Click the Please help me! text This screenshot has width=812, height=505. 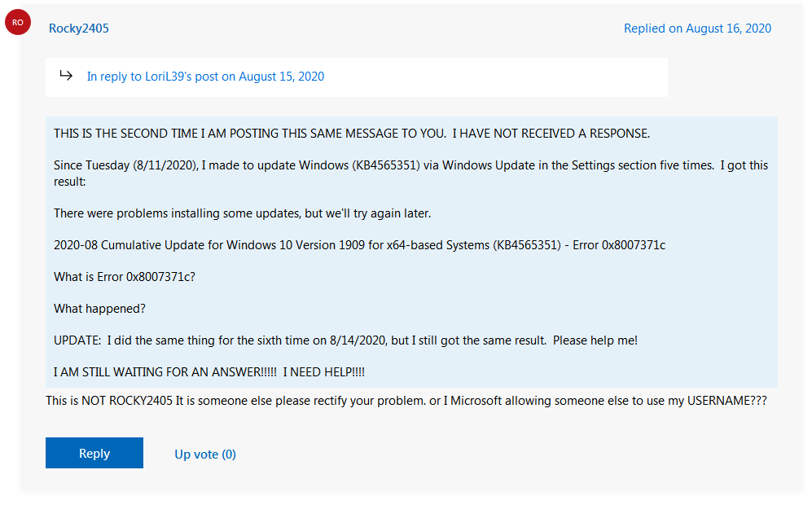click(x=595, y=340)
